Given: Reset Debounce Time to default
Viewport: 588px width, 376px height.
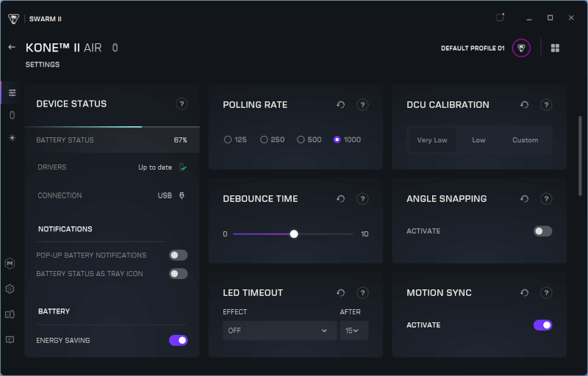Looking at the screenshot, I should tap(340, 199).
